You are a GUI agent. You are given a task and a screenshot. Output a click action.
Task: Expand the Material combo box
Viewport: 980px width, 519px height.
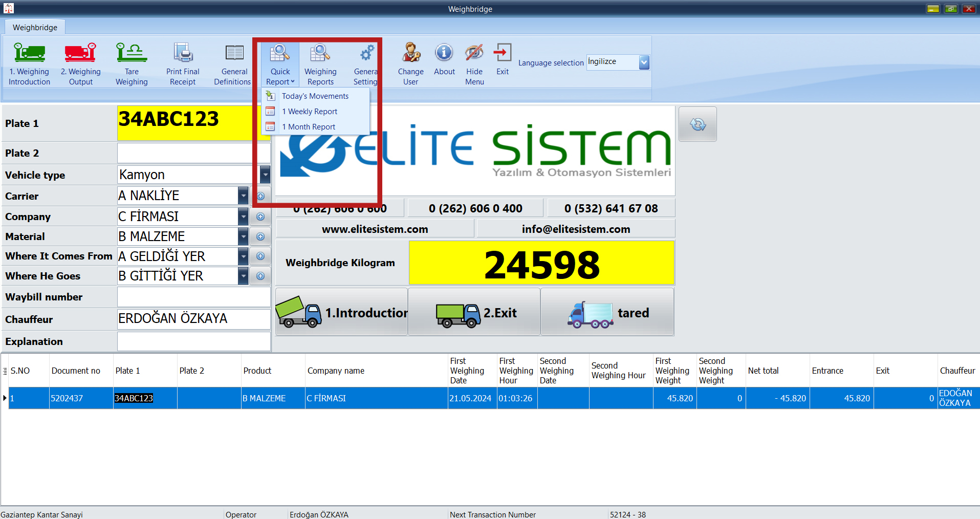click(243, 236)
